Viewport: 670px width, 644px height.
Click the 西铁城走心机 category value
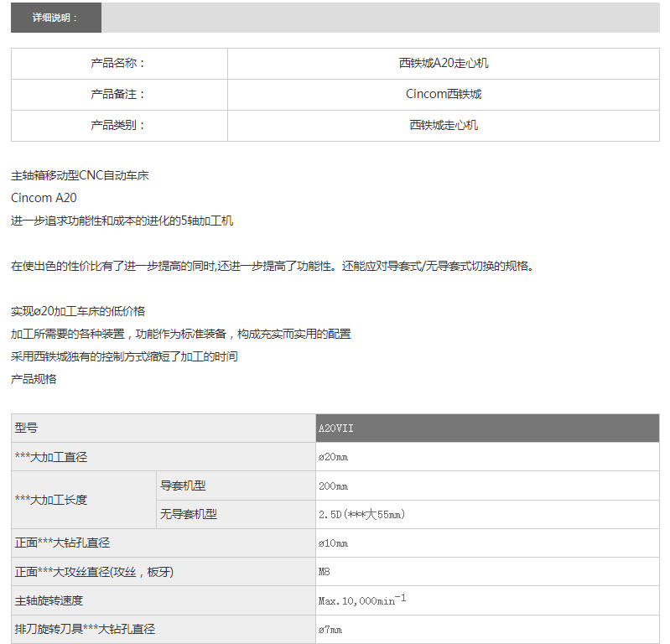coord(443,125)
